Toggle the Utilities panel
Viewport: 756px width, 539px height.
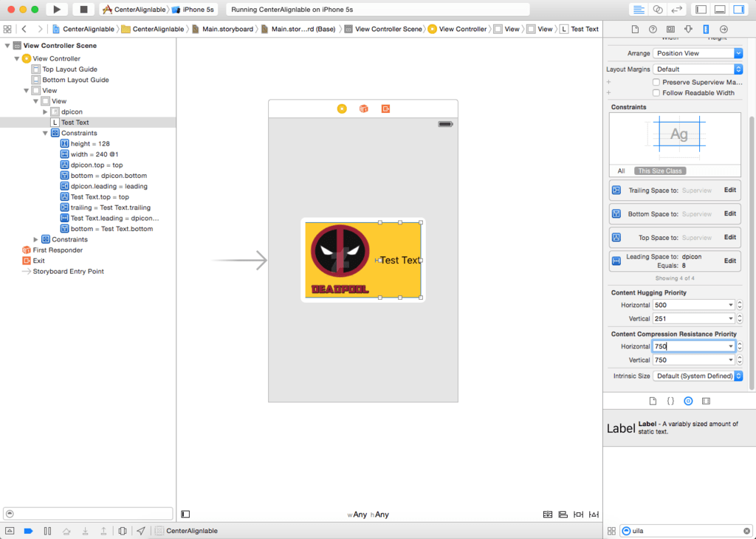pyautogui.click(x=738, y=10)
